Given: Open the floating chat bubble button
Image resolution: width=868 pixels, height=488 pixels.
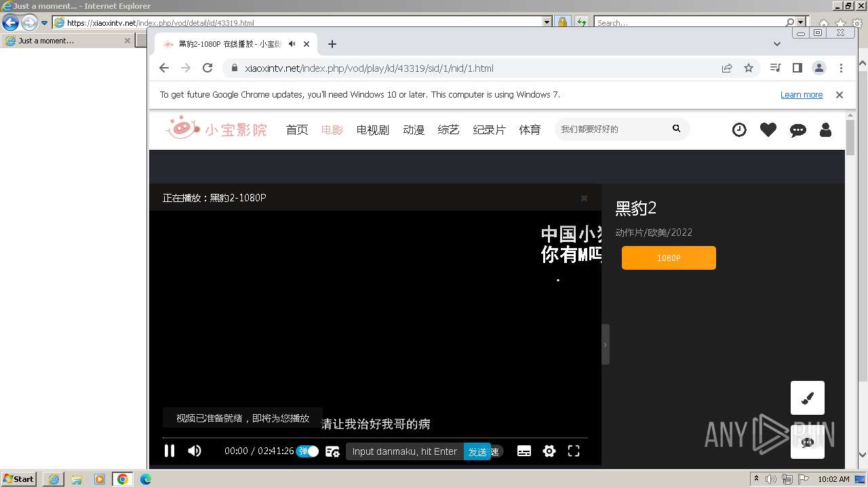Looking at the screenshot, I should (x=808, y=442).
